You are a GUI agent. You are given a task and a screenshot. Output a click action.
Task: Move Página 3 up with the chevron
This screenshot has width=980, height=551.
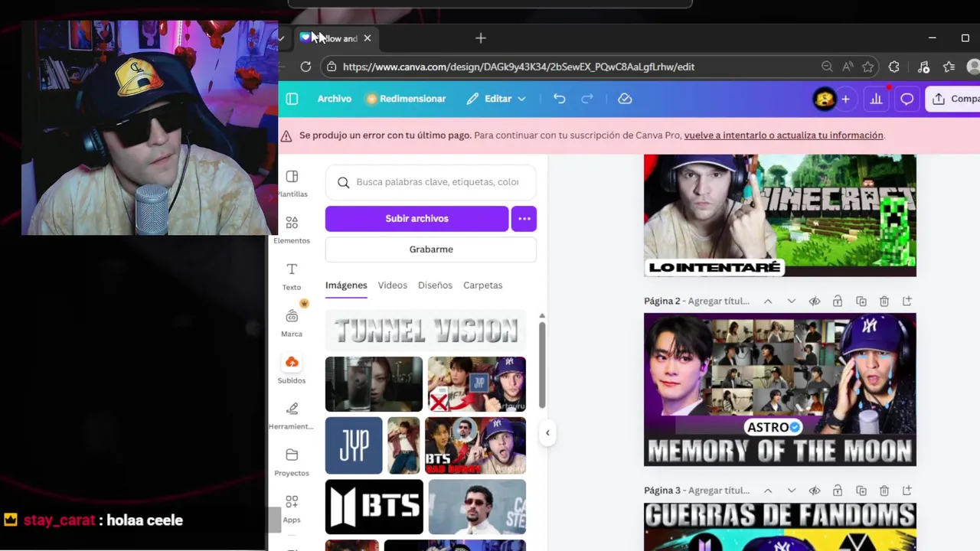[x=768, y=491]
